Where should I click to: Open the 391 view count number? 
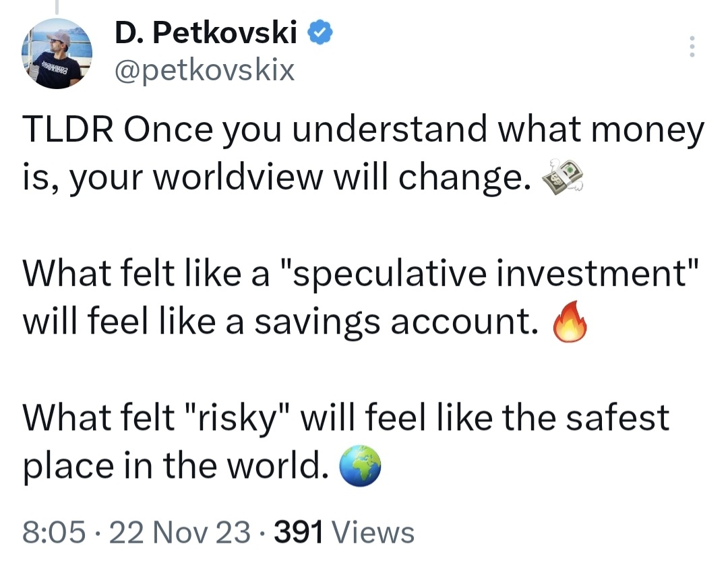299,533
